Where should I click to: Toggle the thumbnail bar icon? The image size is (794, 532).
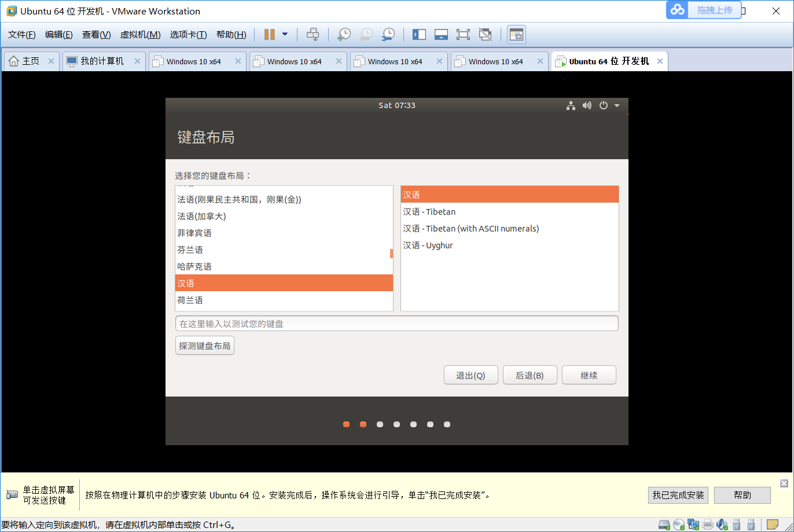click(441, 35)
